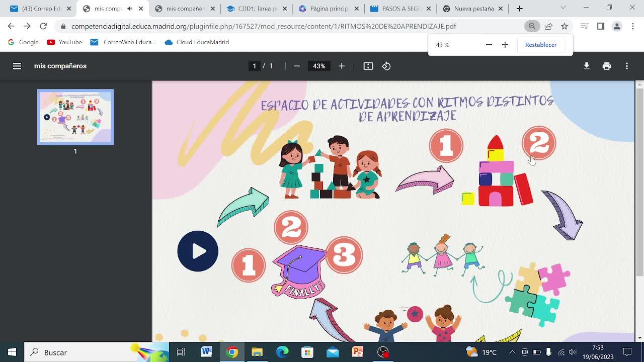Toggle the PDF sidebar hamburger menu
Image resolution: width=644 pixels, height=362 pixels.
click(17, 66)
